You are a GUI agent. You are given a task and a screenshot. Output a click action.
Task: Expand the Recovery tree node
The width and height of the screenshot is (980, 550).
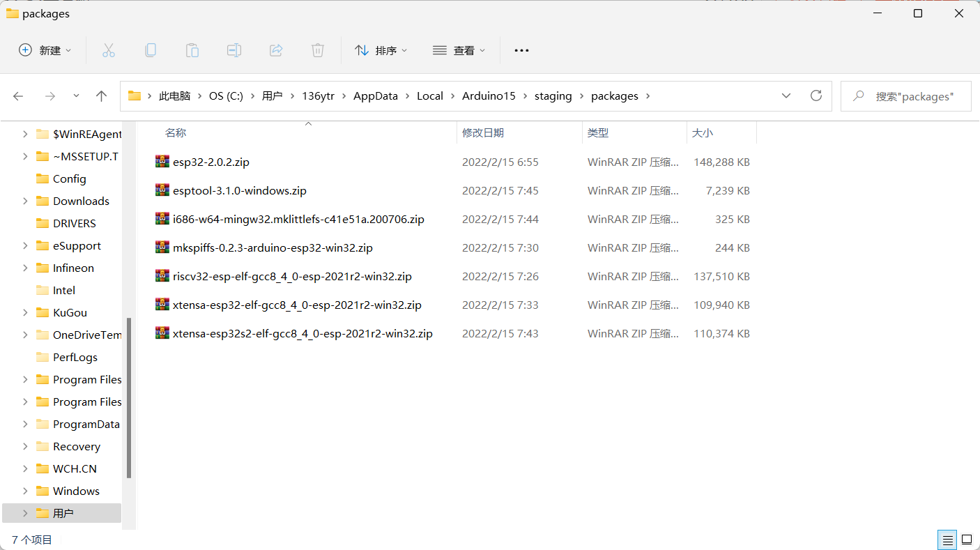tap(25, 446)
